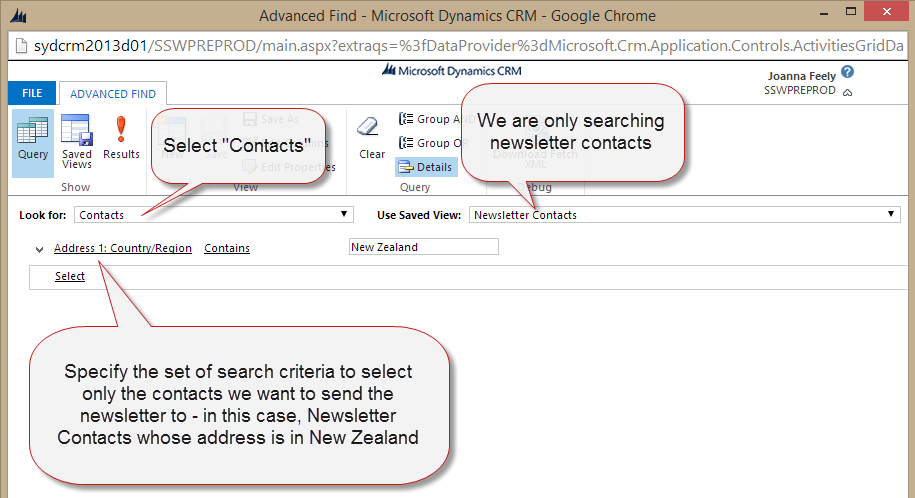Switch to the ADVANCED FIND tab

point(112,94)
